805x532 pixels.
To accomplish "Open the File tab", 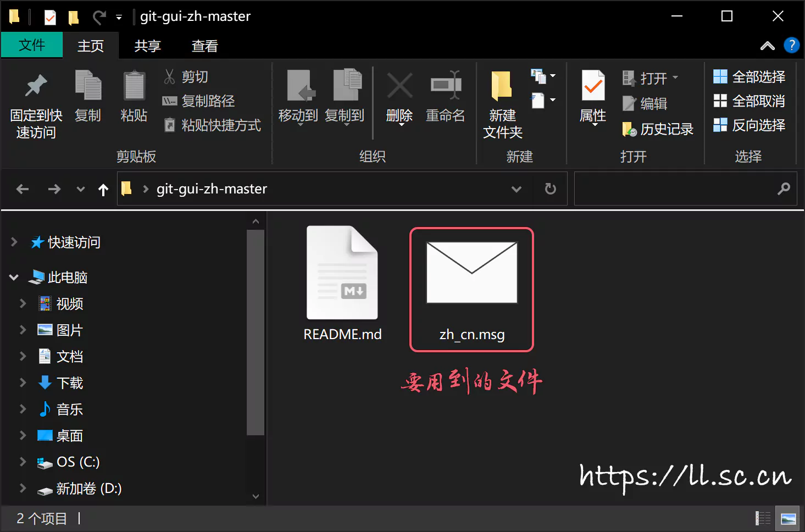I will click(32, 45).
